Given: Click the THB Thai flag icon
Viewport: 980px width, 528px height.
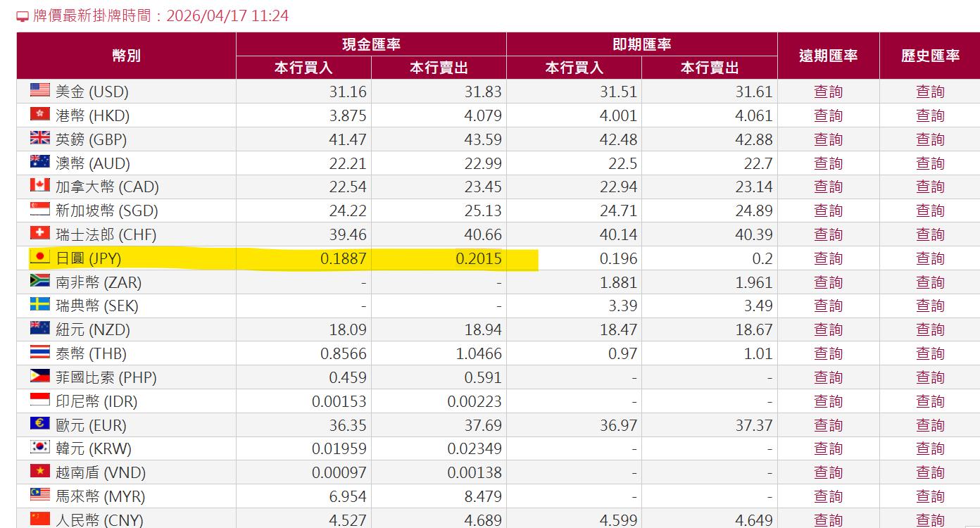Looking at the screenshot, I should click(41, 353).
